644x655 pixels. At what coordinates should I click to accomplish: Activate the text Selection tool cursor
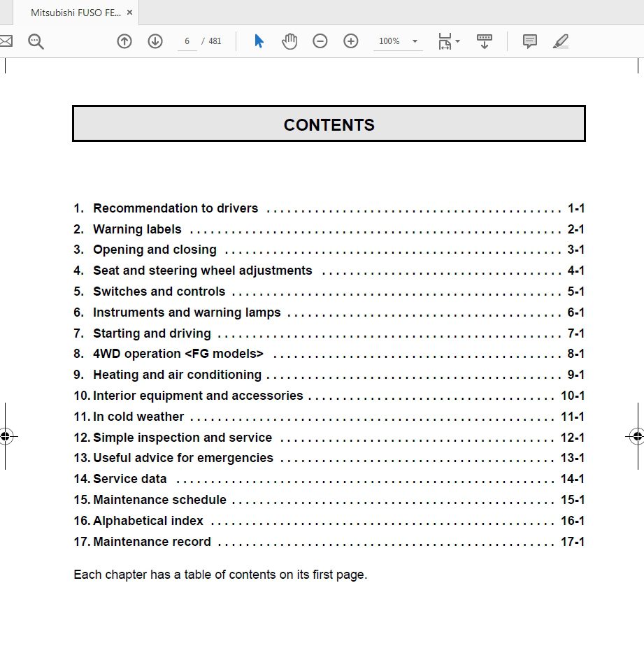[258, 41]
